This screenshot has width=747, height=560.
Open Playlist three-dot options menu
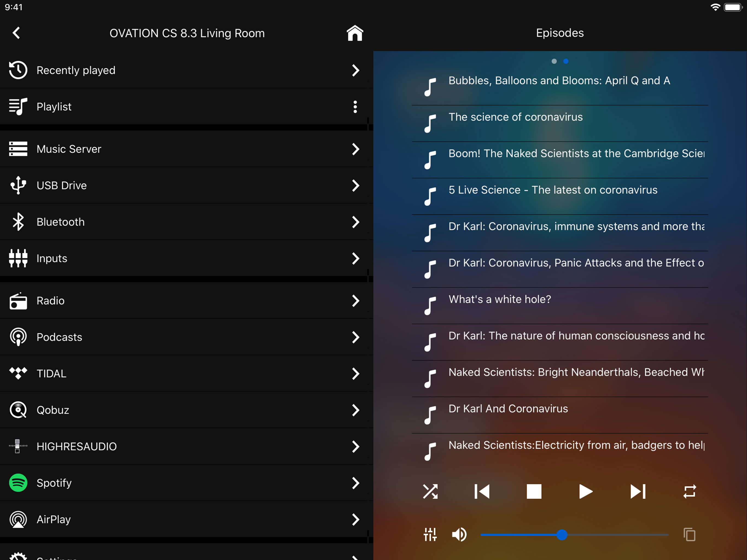[x=355, y=107]
